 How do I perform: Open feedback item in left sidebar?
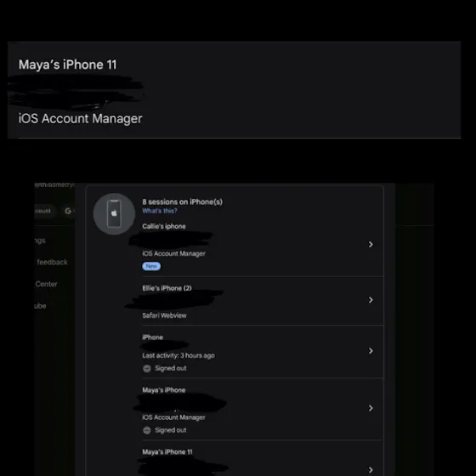click(x=52, y=262)
